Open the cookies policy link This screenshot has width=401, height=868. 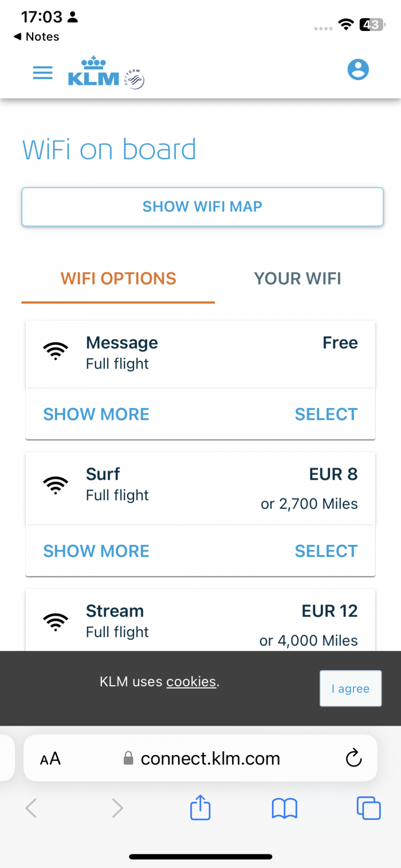pyautogui.click(x=191, y=682)
